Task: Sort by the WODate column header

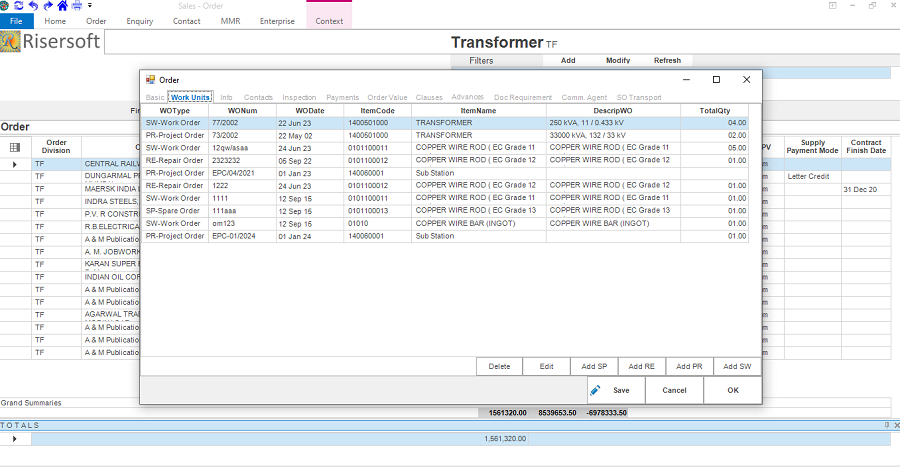Action: click(x=310, y=110)
